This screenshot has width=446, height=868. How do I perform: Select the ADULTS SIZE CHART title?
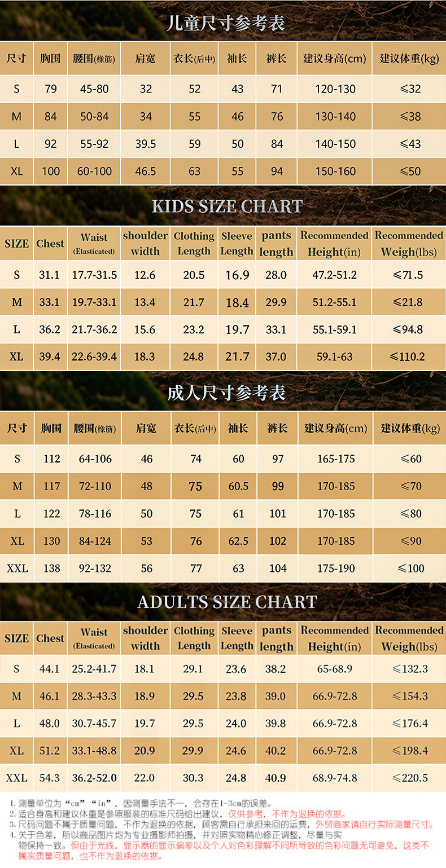(x=227, y=602)
